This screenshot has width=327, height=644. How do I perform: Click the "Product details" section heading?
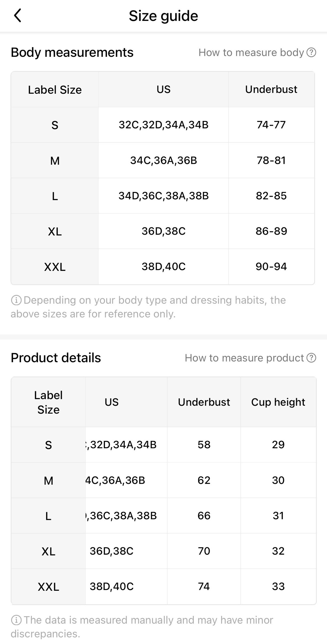(56, 358)
